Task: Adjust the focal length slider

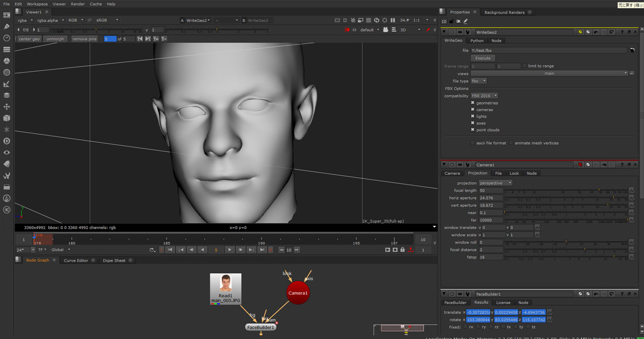Action: click(x=566, y=190)
